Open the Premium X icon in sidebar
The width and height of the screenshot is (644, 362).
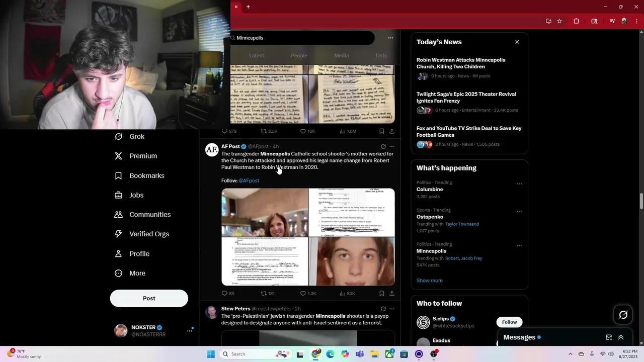tap(118, 156)
